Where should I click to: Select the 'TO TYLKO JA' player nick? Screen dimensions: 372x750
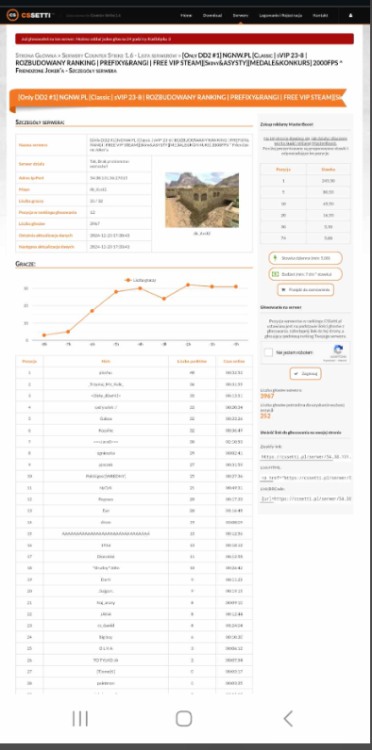point(106,660)
